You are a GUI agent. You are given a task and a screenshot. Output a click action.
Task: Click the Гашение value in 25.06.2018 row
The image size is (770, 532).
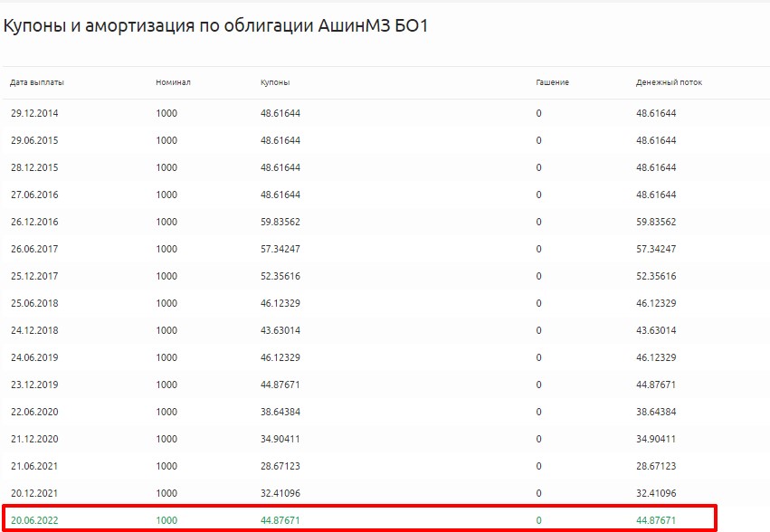tap(538, 303)
